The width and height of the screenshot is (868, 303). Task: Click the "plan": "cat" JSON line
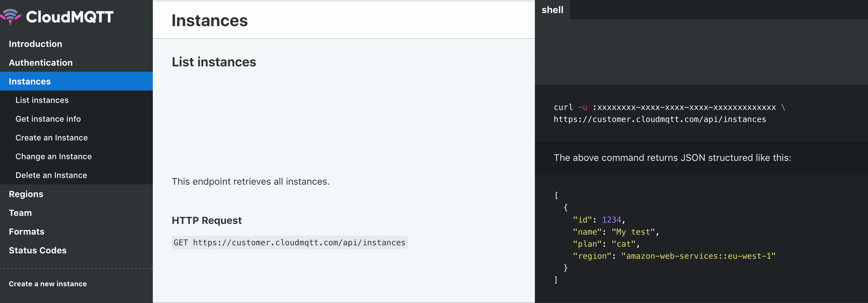pyautogui.click(x=606, y=244)
